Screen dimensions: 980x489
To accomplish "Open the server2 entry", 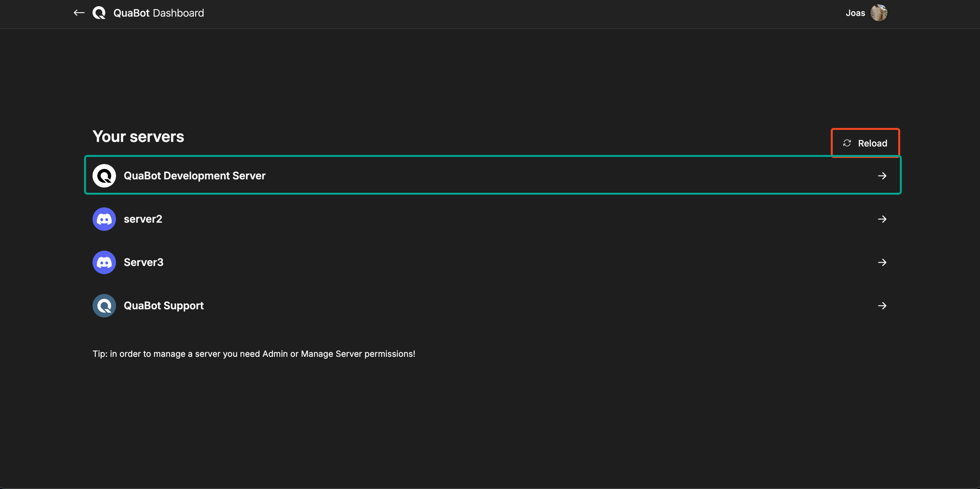I will point(493,219).
